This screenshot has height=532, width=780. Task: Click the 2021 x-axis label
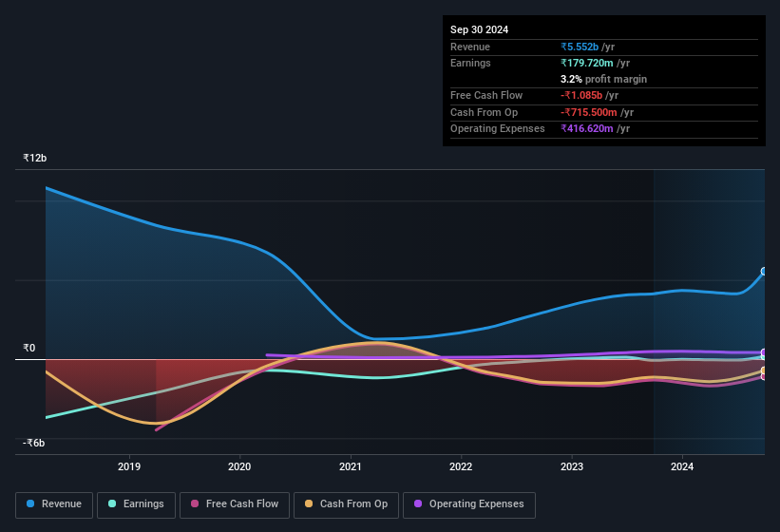351,466
